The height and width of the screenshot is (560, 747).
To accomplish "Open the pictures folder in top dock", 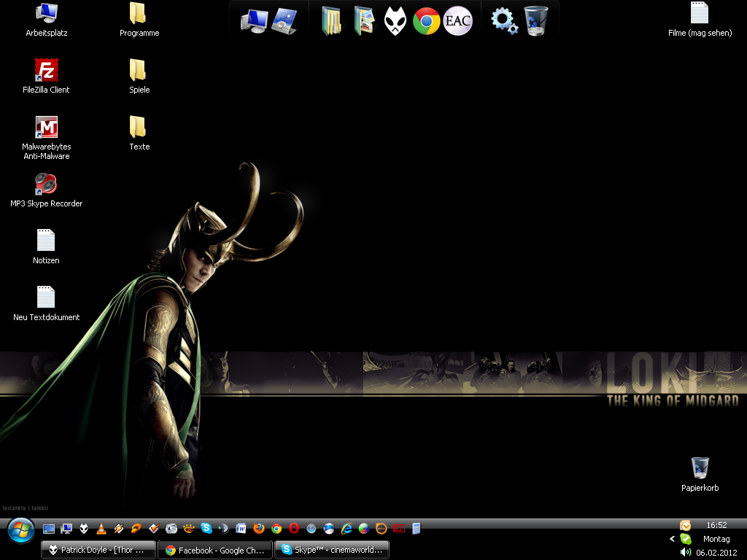I will tap(364, 21).
